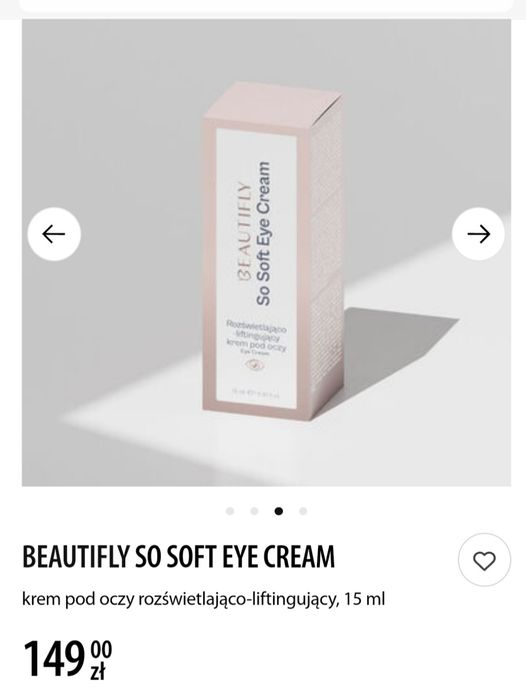Tap the 149 price figure

coord(54,659)
